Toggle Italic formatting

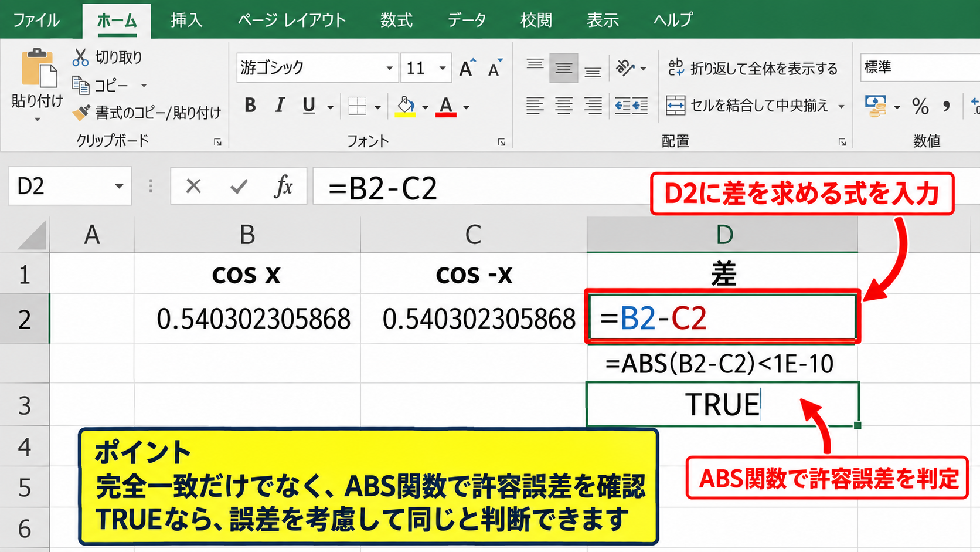[280, 106]
